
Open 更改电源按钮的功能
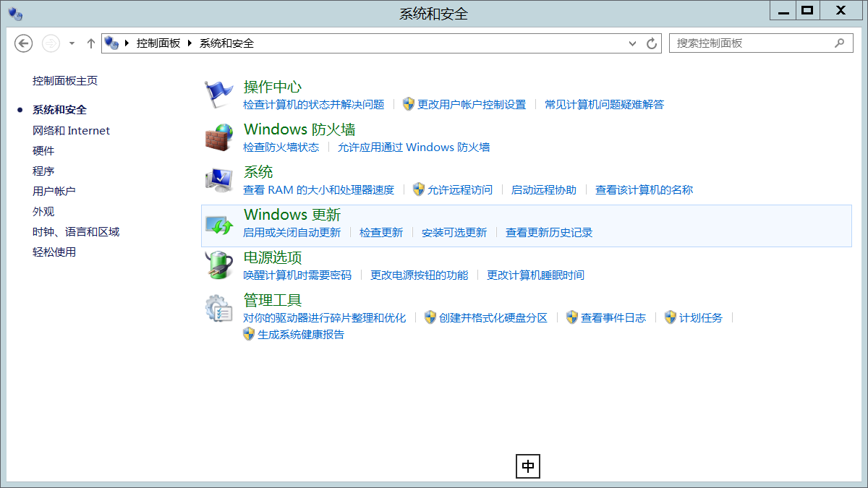tap(420, 275)
